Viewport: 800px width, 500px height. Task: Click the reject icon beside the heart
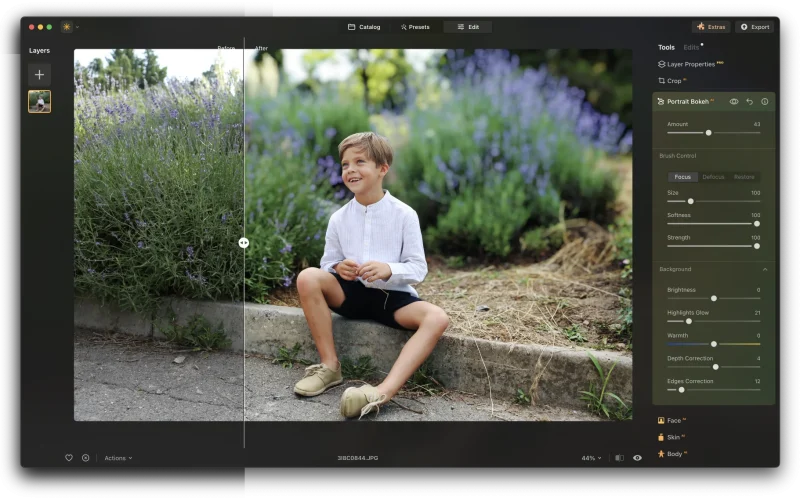85,458
